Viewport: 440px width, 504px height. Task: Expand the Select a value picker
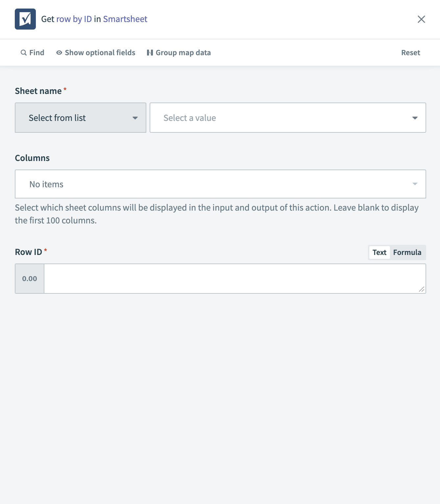288,118
